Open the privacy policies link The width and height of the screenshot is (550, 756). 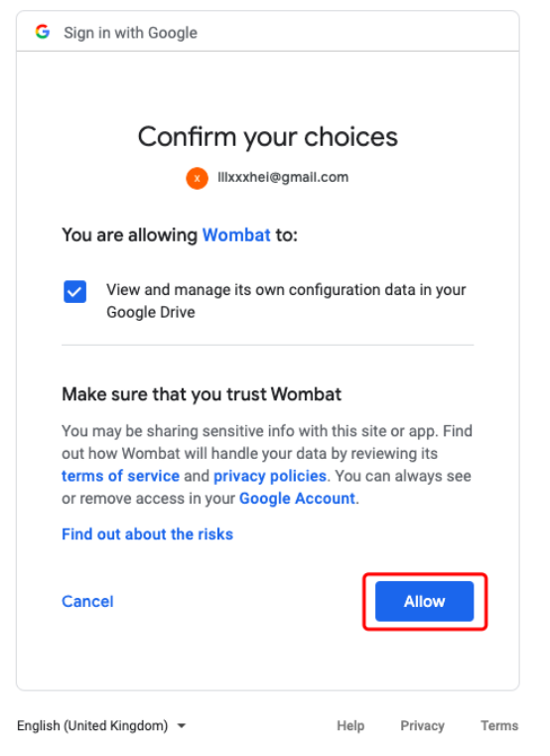tap(270, 476)
